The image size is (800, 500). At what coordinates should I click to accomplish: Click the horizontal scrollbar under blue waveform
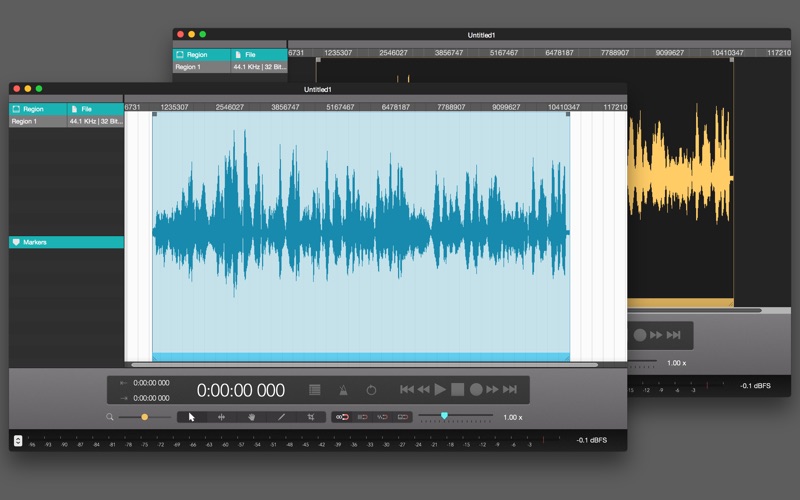tap(364, 365)
